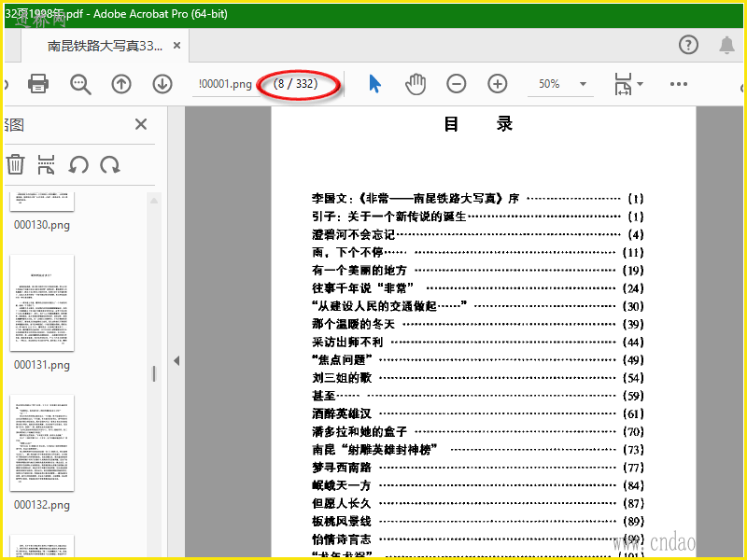Click the thumbnail panel scrollbar up arrow

(154, 201)
